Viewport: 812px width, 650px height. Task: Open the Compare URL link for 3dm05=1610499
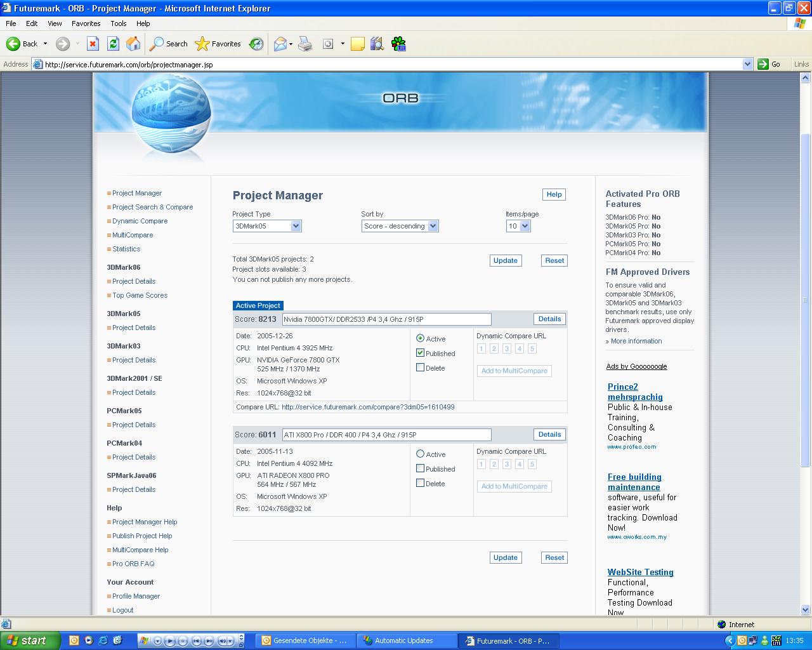tap(368, 407)
